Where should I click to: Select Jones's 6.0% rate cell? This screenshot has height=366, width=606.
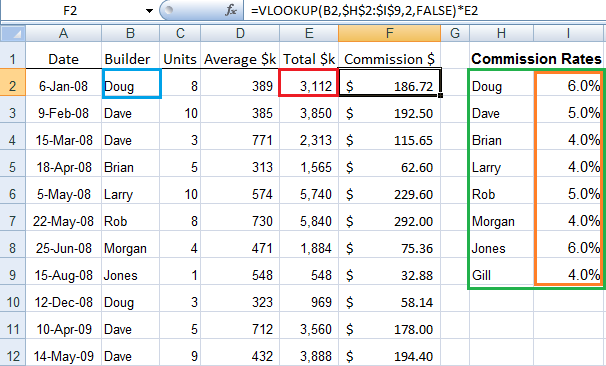[x=569, y=245]
